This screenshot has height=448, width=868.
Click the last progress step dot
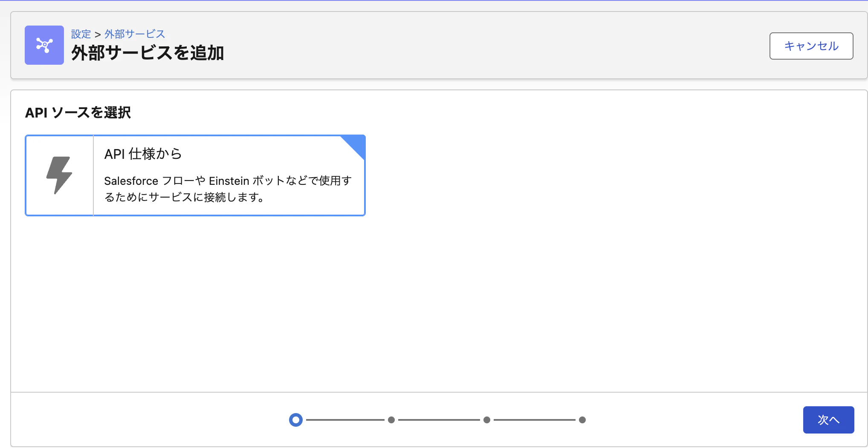click(x=582, y=420)
